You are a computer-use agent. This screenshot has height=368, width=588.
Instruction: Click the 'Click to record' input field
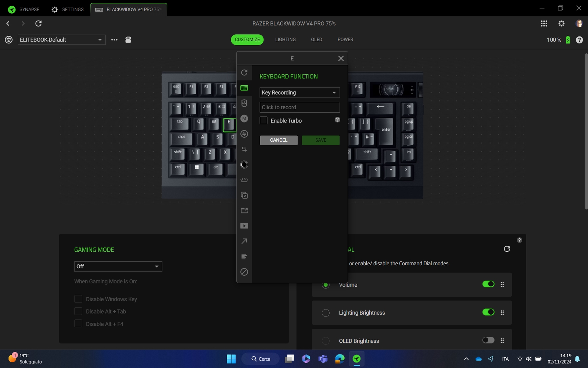point(299,107)
